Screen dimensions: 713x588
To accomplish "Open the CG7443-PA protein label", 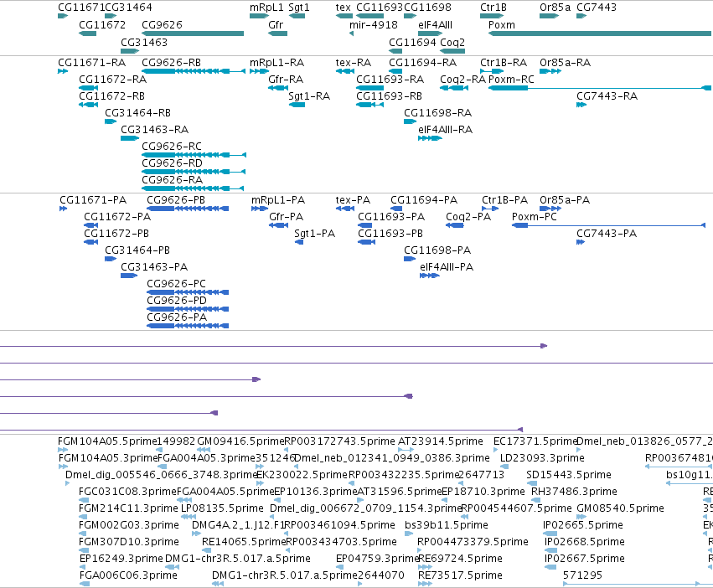I will (x=607, y=234).
